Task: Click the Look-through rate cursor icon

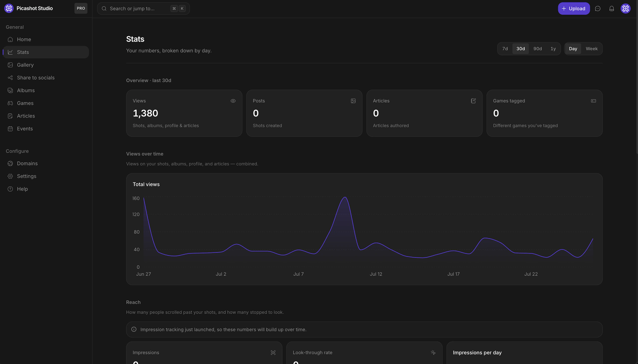Action: coord(433,353)
